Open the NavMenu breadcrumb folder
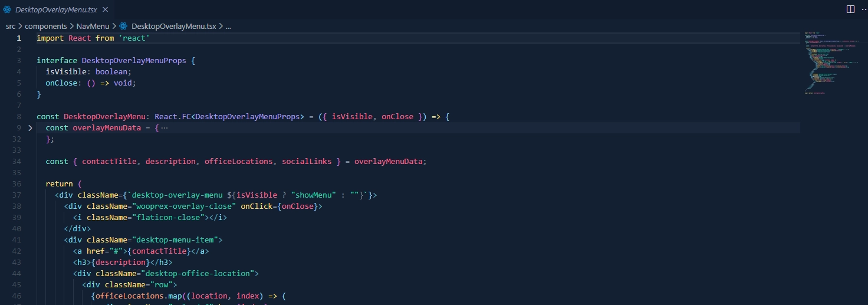868x305 pixels. coord(93,27)
